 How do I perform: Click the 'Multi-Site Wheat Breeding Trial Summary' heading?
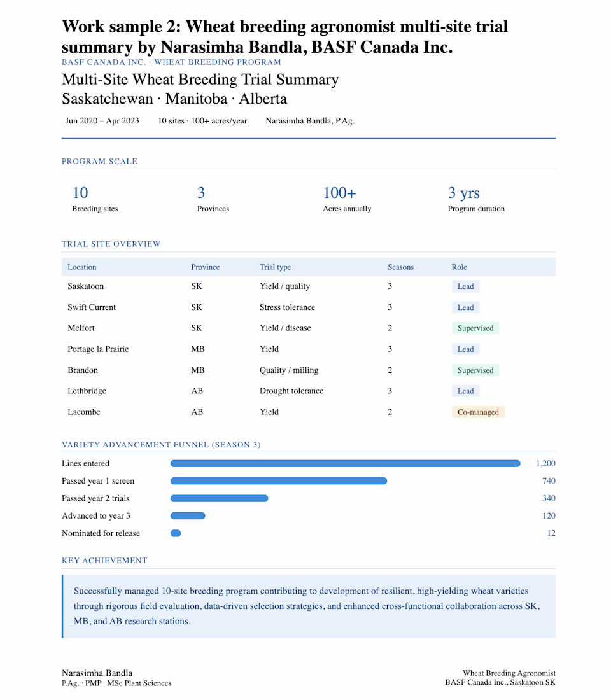tap(200, 80)
